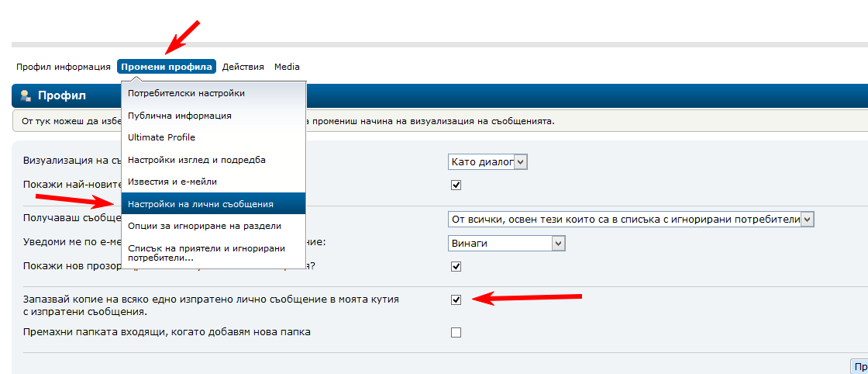Viewport: 868px width, 374px height.
Task: Open the Профил информация tab
Action: point(64,67)
